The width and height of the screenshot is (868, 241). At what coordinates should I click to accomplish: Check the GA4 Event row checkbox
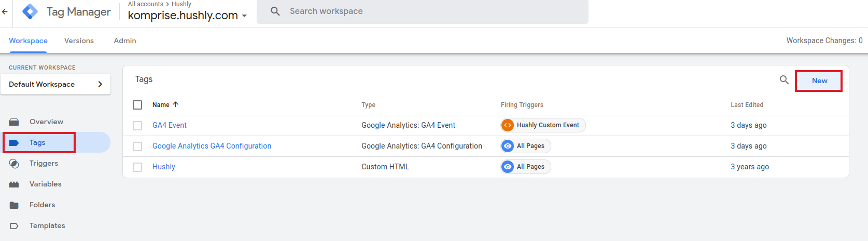coord(137,126)
